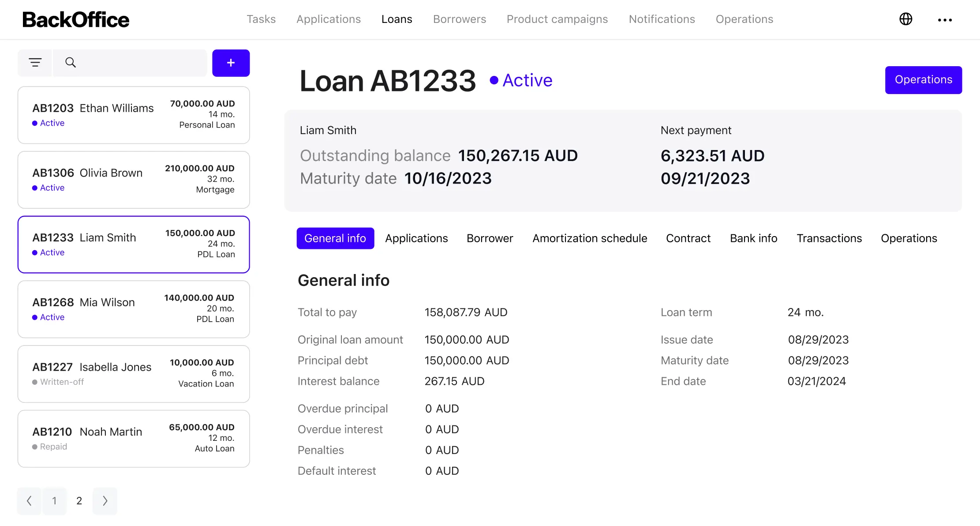Open the Transactions tab

829,238
